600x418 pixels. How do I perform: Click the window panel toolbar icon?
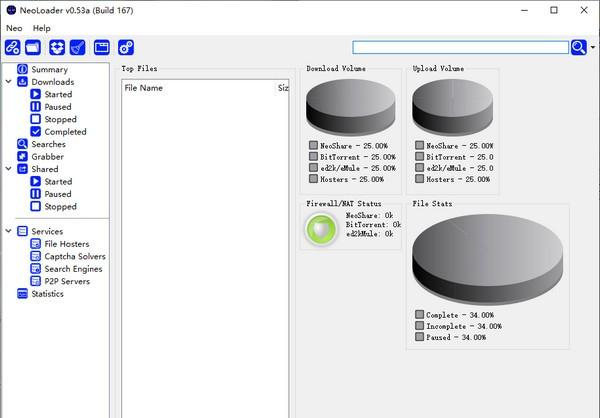click(x=102, y=48)
